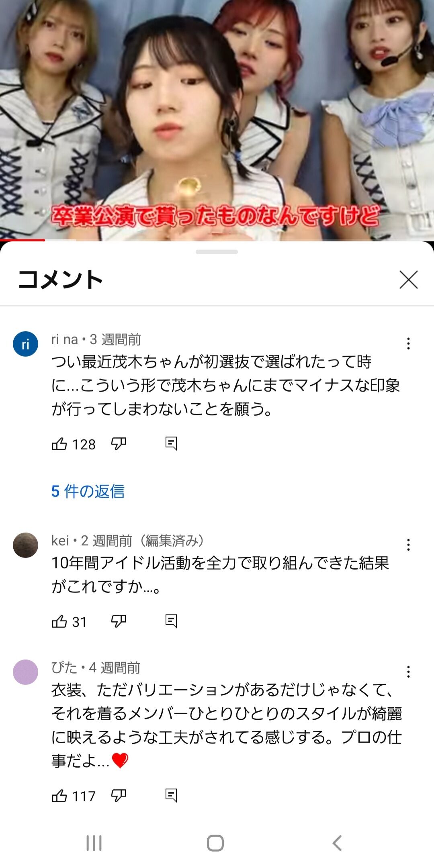Like kei's comment with 31 likes
Image resolution: width=434 pixels, height=868 pixels.
[x=59, y=621]
